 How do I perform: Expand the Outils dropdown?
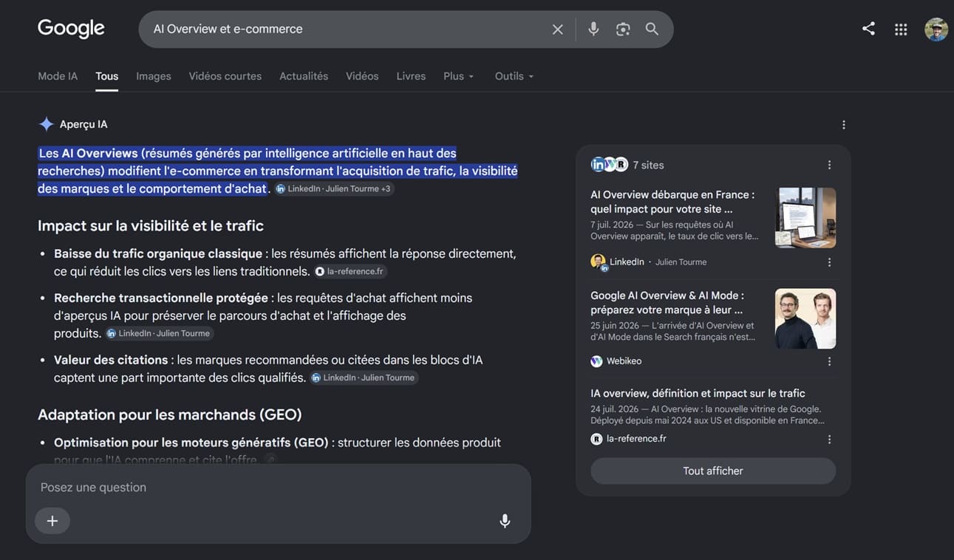[514, 76]
